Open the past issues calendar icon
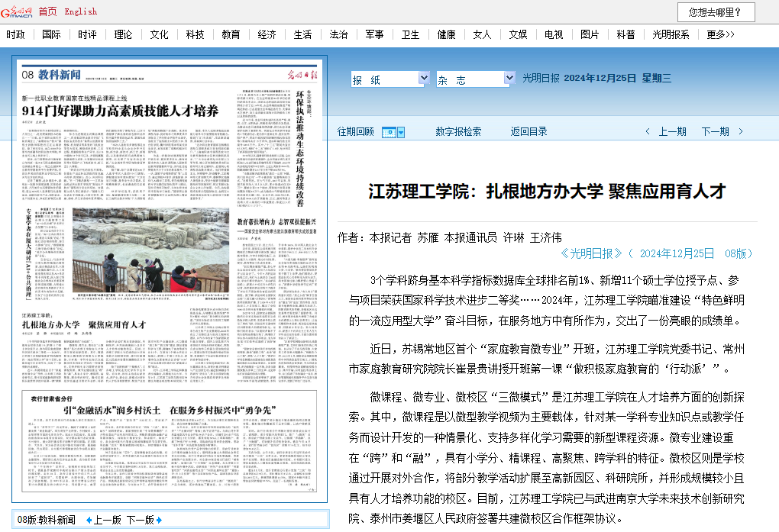Image resolution: width=779 pixels, height=532 pixels. [x=389, y=132]
